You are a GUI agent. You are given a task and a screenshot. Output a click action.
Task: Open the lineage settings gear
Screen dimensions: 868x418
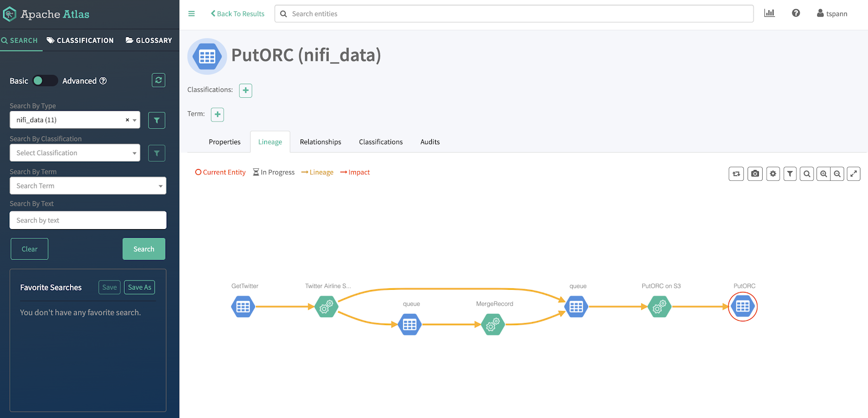(773, 174)
